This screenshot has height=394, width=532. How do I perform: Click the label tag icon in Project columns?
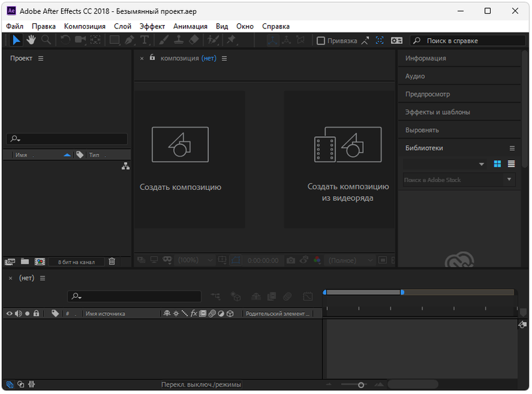[x=80, y=155]
